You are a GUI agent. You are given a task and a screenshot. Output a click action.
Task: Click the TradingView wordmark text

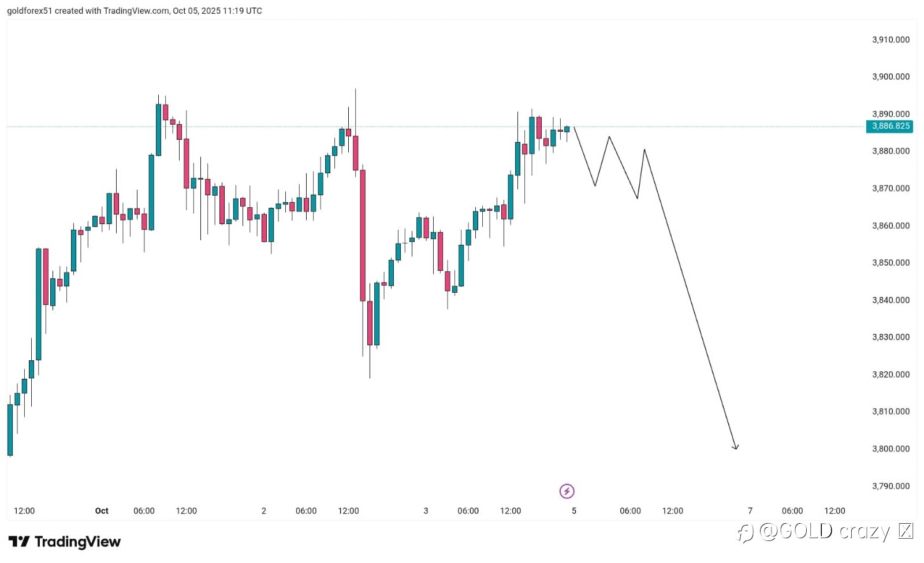tap(77, 542)
